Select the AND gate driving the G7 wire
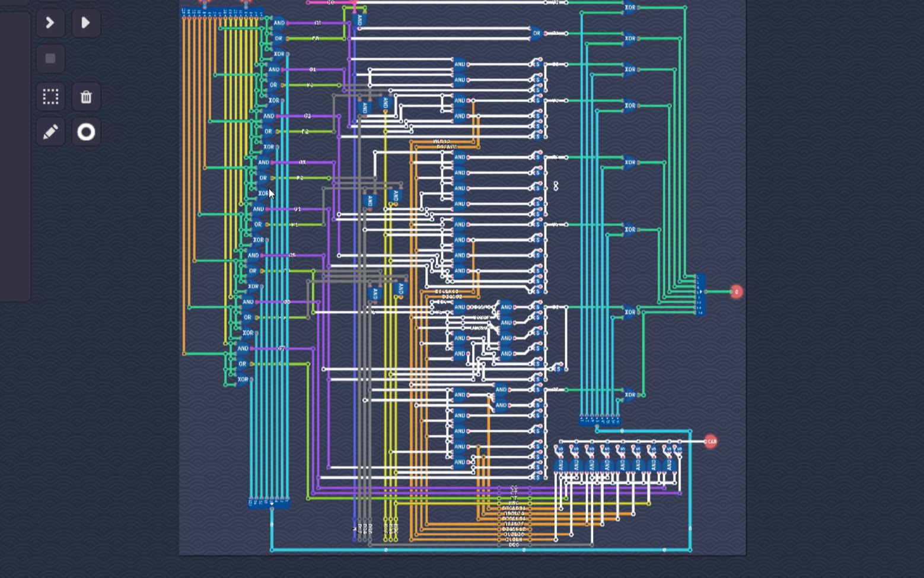 (243, 349)
